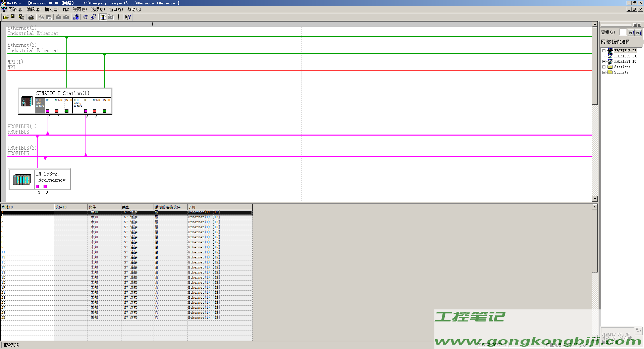Click the Subnets folder icon in catalog
This screenshot has width=644, height=349.
click(610, 72)
